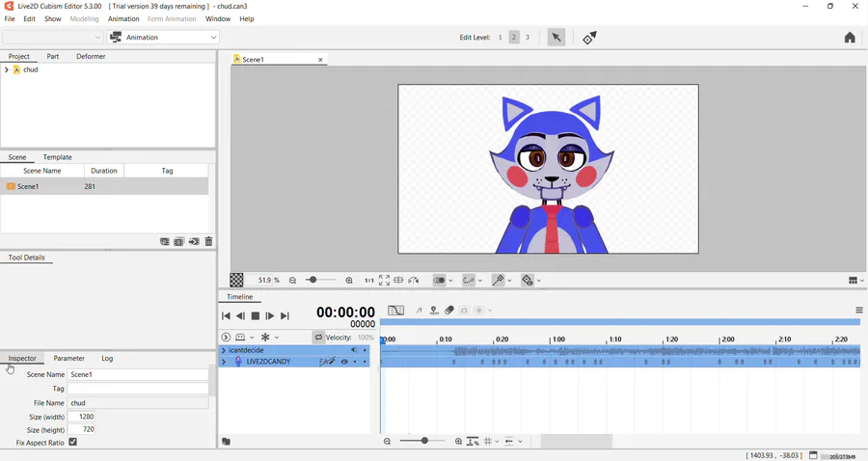Viewport: 868px width, 461px height.
Task: Click the motion path display icon
Action: click(469, 281)
